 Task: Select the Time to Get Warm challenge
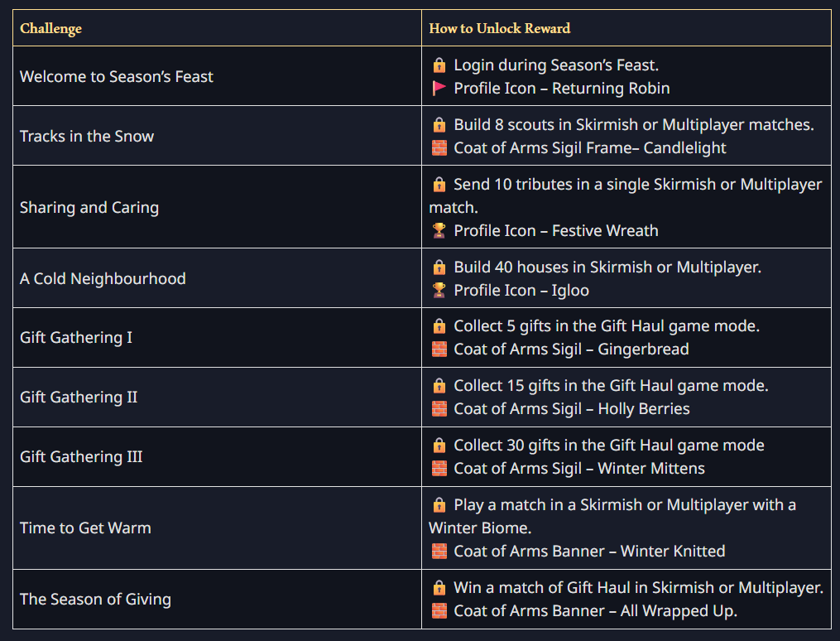(x=85, y=528)
